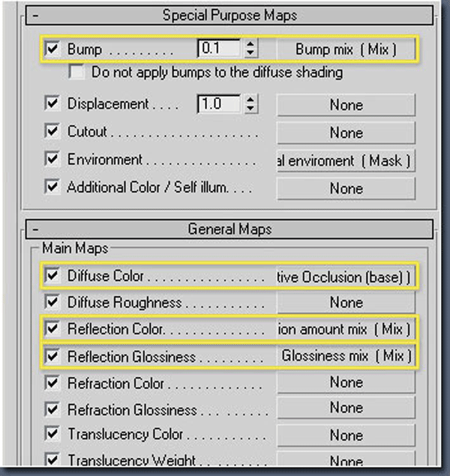Uncheck Additional Color / Self illum checkbox
The image size is (450, 476).
pos(52,187)
